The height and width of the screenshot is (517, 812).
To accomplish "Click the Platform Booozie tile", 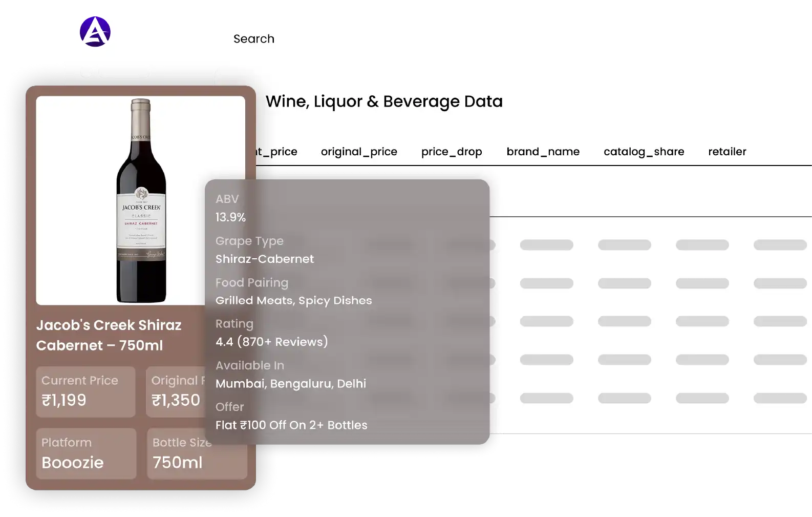I will [86, 453].
